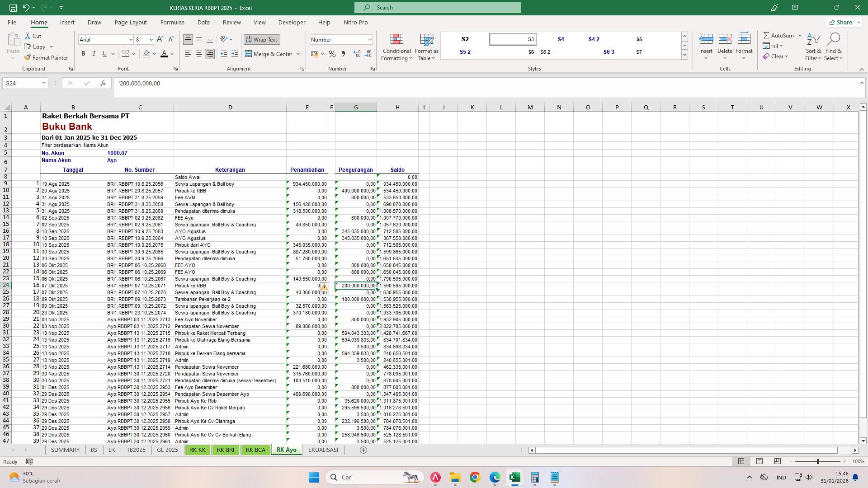Toggle Wrap Text formatting
The width and height of the screenshot is (868, 488).
(262, 39)
